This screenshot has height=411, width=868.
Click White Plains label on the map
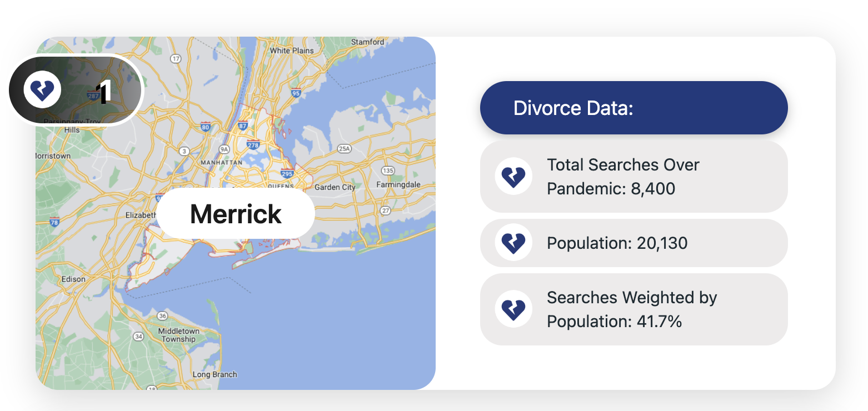[292, 51]
